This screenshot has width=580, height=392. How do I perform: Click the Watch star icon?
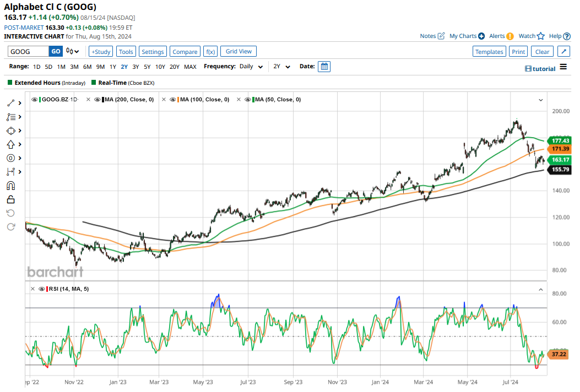pyautogui.click(x=540, y=36)
